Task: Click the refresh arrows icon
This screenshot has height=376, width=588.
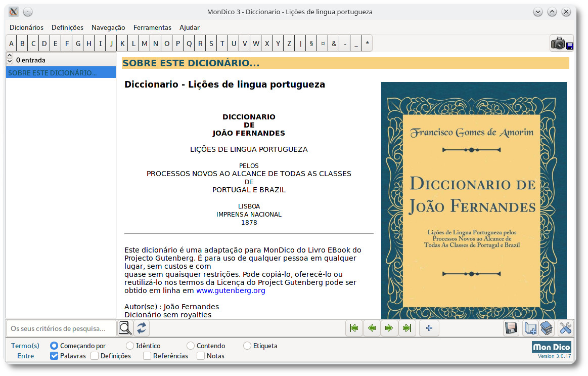Action: [142, 328]
